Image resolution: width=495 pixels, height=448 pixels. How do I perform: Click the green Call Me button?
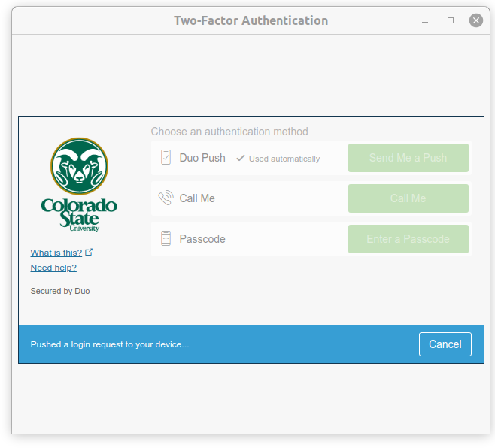click(x=408, y=198)
